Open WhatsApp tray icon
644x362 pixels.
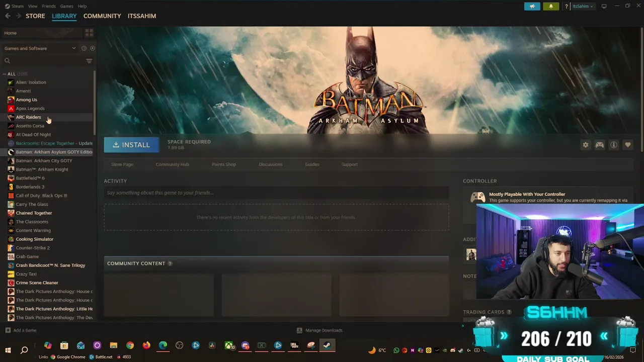click(x=396, y=350)
